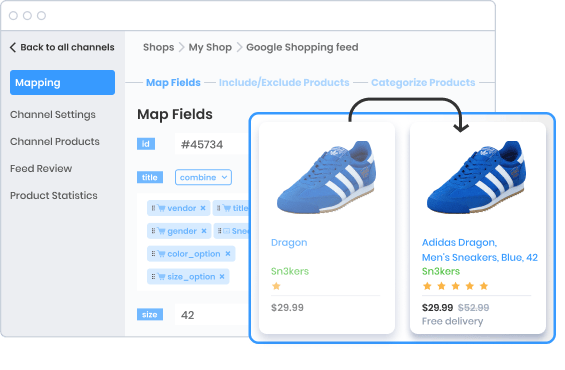The image size is (565, 370).
Task: Switch to the Include/Exclude Products step
Action: coord(284,83)
